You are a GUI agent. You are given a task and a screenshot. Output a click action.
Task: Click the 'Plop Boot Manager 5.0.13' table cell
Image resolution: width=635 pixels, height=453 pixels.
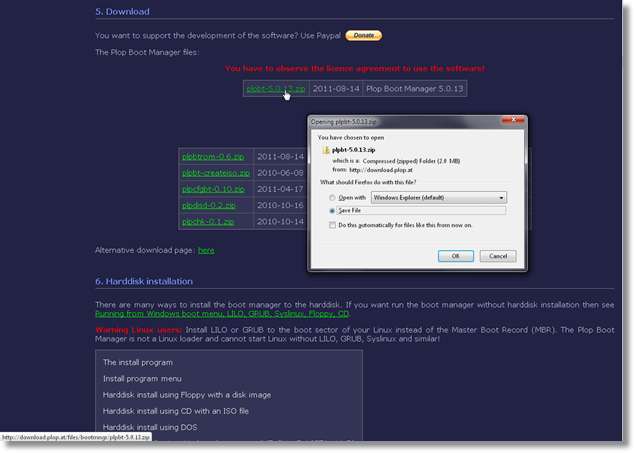(415, 89)
